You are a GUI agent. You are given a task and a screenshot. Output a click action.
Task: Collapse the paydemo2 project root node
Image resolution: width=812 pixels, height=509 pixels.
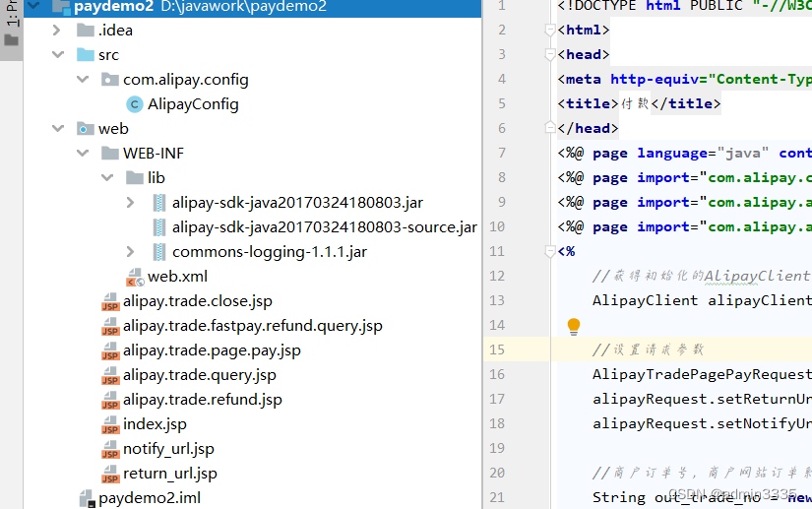tap(33, 6)
